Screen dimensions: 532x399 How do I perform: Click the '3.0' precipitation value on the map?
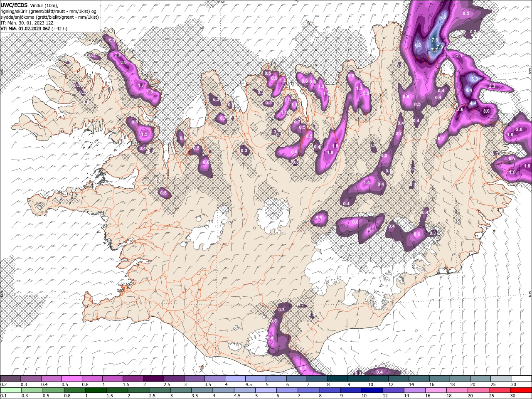pyautogui.click(x=486, y=111)
